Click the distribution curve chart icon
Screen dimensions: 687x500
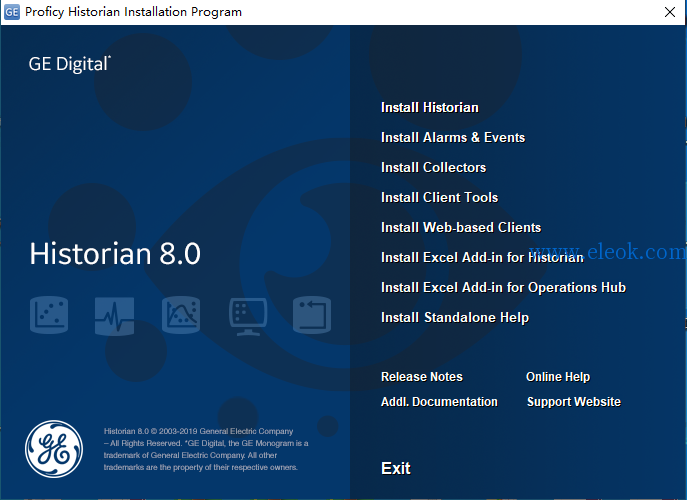pos(181,315)
